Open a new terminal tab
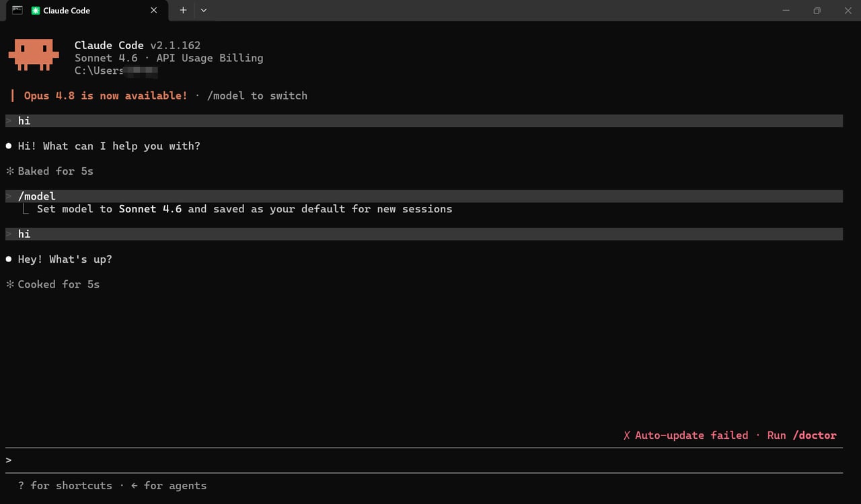 coord(183,11)
